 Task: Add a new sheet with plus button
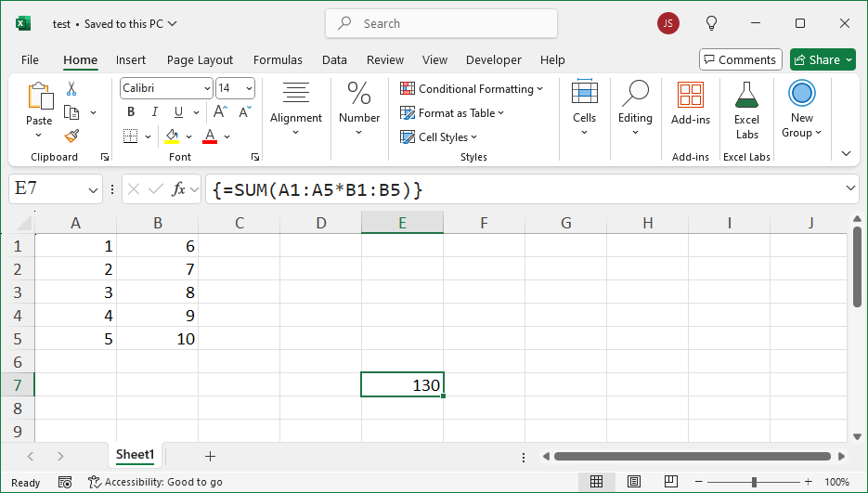(210, 457)
